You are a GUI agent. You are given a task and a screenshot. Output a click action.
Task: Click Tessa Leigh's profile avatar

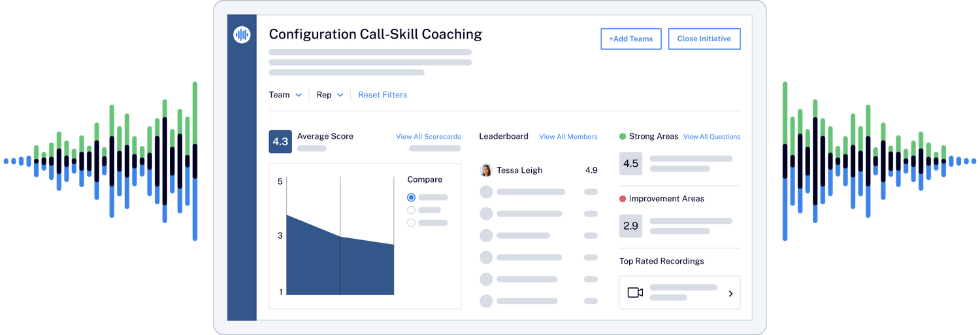pyautogui.click(x=486, y=170)
